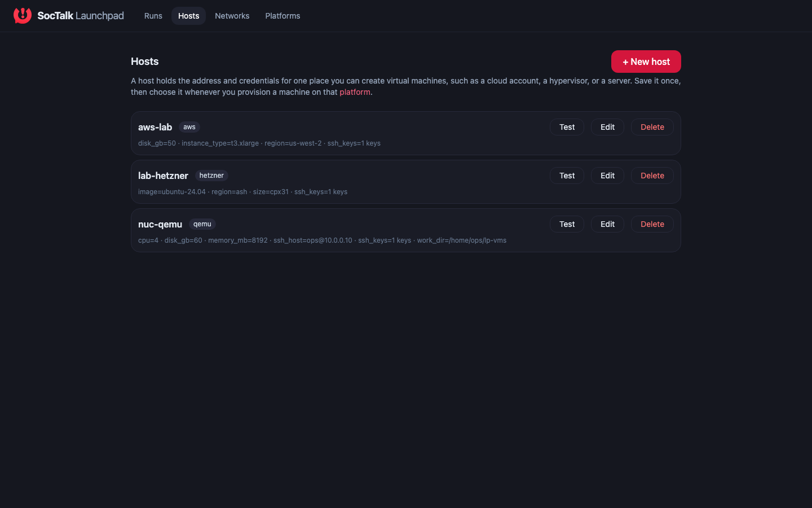Edit the aws-lab host
812x508 pixels.
point(607,127)
